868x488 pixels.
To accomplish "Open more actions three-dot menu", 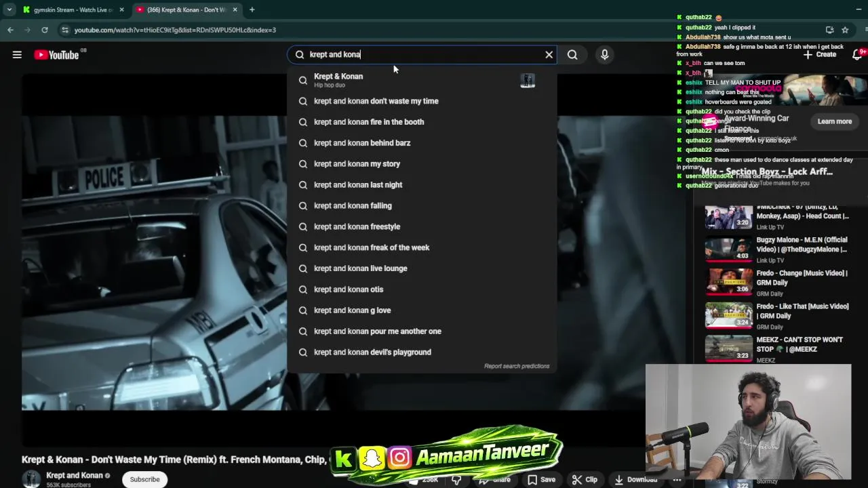I will (677, 479).
